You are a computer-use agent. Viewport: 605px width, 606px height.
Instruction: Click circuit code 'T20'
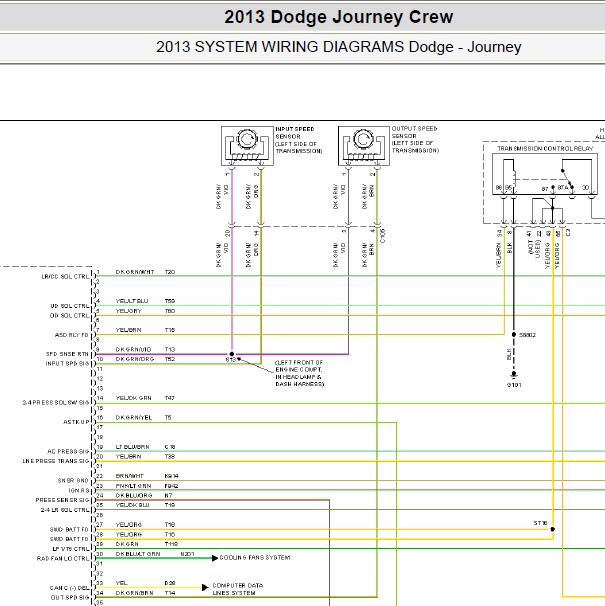[170, 272]
